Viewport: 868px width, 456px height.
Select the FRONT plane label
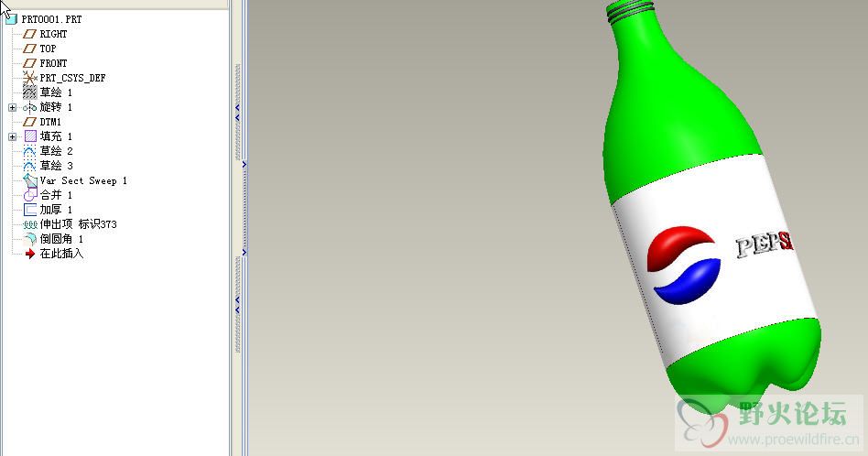(53, 63)
